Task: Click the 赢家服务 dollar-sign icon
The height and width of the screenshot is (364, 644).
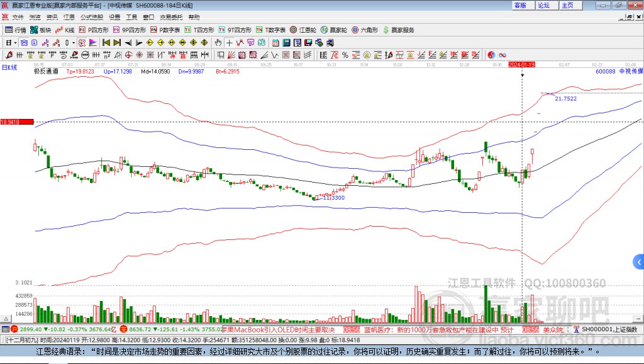Action: click(x=387, y=30)
